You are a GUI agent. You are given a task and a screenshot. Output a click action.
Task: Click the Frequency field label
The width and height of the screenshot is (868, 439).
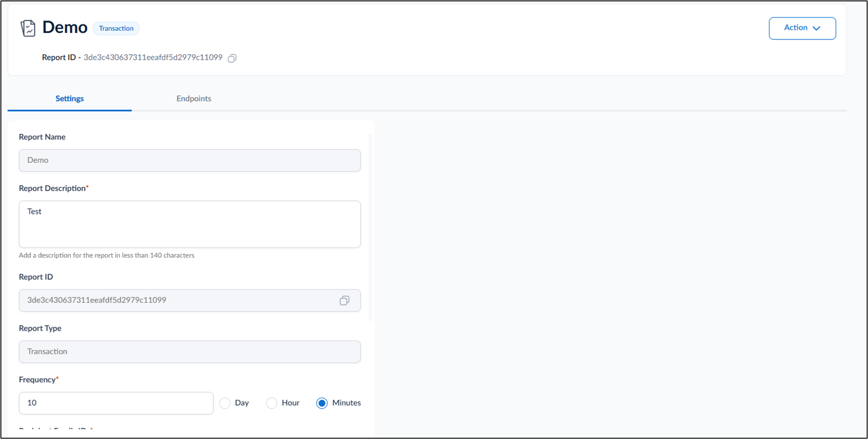[39, 380]
